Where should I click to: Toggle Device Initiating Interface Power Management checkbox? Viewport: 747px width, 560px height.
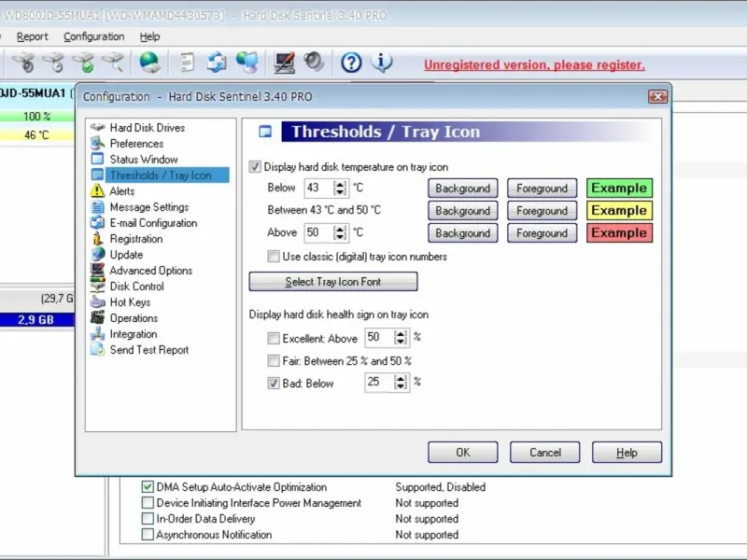pyautogui.click(x=148, y=503)
